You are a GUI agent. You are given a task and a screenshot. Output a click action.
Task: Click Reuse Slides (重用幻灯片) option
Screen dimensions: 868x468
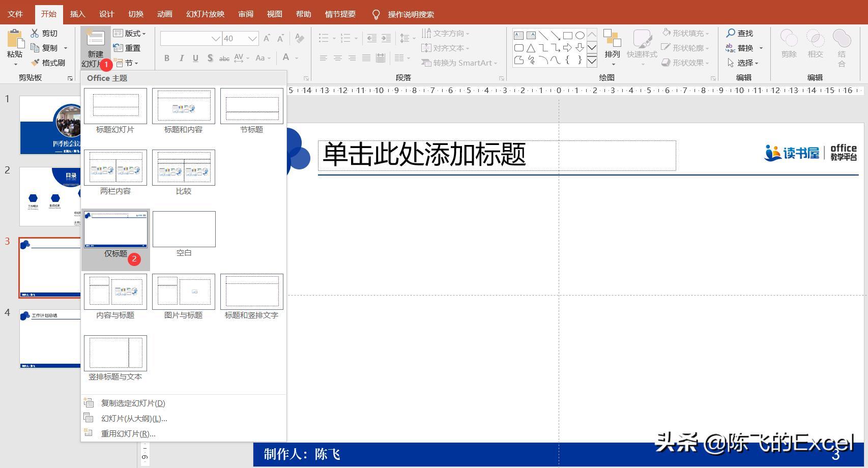pos(128,433)
